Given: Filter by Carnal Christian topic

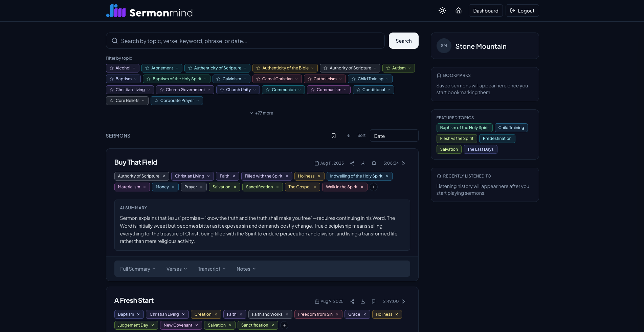Looking at the screenshot, I should [277, 79].
